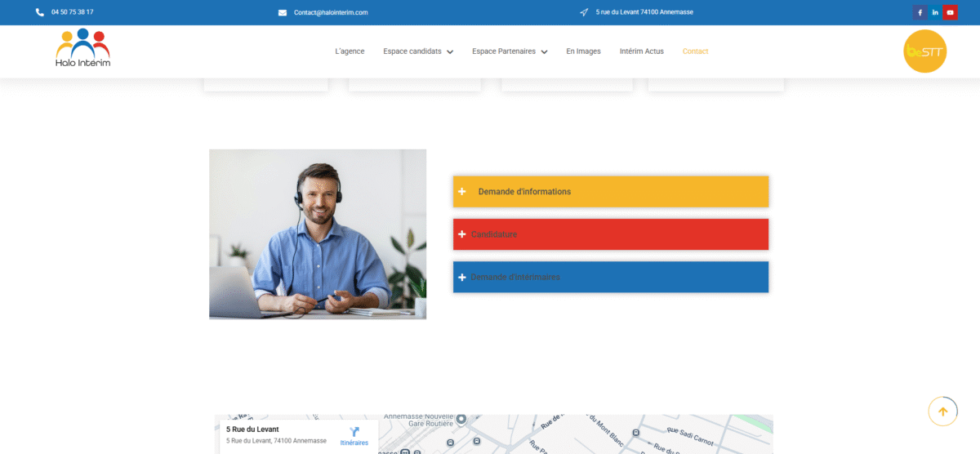Screen dimensions: 980x454
Task: Open the Facebook social icon
Action: point(920,12)
